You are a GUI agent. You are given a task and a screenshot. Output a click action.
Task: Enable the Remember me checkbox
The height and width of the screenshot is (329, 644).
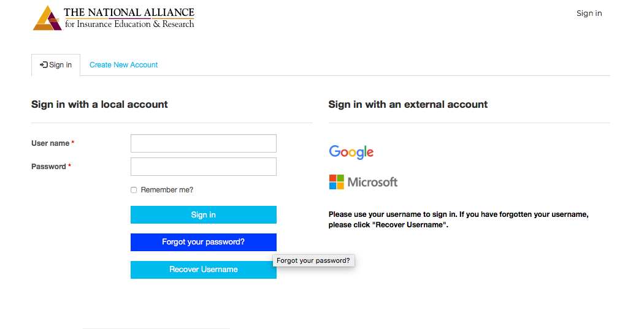coord(134,190)
